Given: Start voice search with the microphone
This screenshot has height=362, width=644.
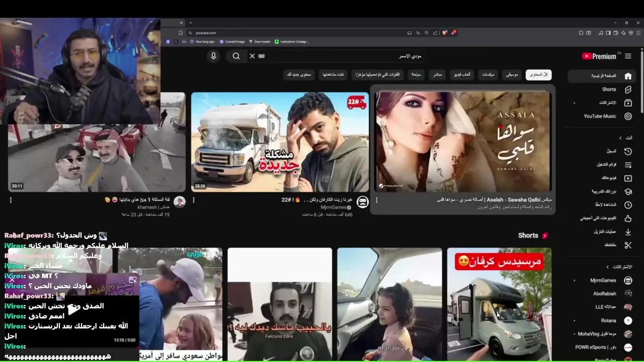Looking at the screenshot, I should click(213, 56).
